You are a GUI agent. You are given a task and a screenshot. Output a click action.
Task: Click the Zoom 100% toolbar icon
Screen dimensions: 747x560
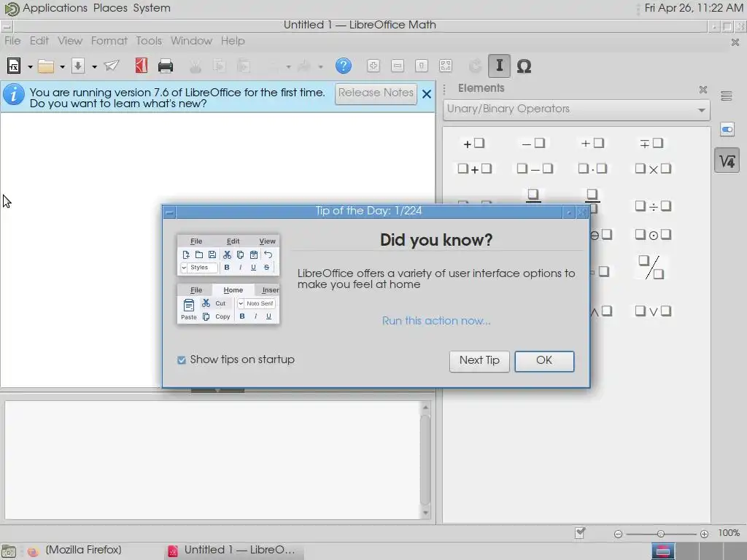[x=421, y=66]
